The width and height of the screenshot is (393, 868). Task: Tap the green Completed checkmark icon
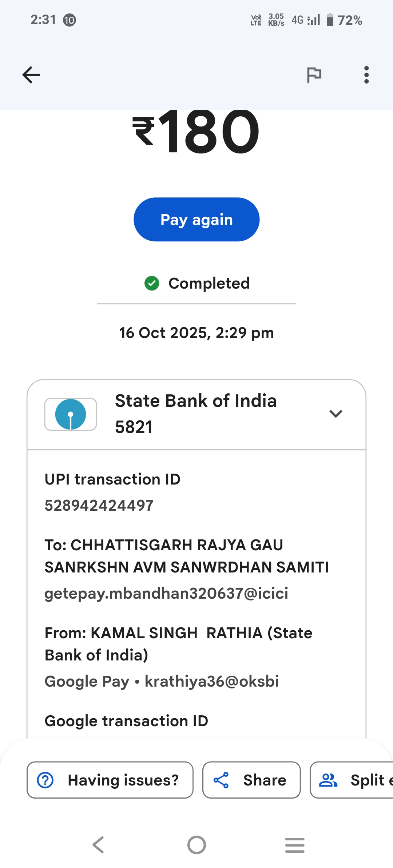tap(152, 284)
